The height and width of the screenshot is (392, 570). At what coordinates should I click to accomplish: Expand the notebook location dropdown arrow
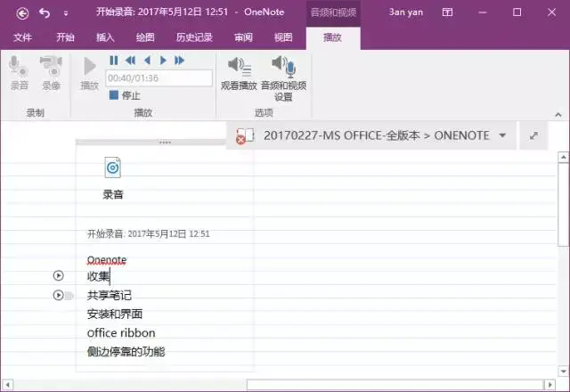pyautogui.click(x=502, y=135)
